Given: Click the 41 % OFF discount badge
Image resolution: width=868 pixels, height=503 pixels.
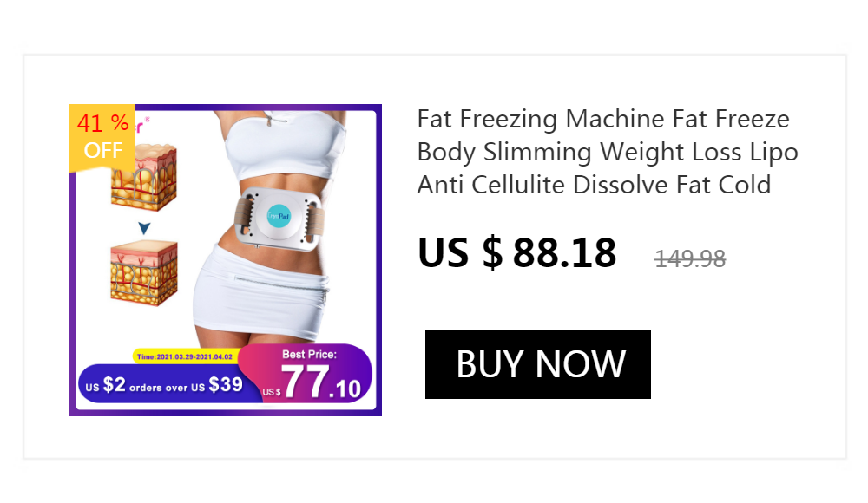Looking at the screenshot, I should click(102, 139).
